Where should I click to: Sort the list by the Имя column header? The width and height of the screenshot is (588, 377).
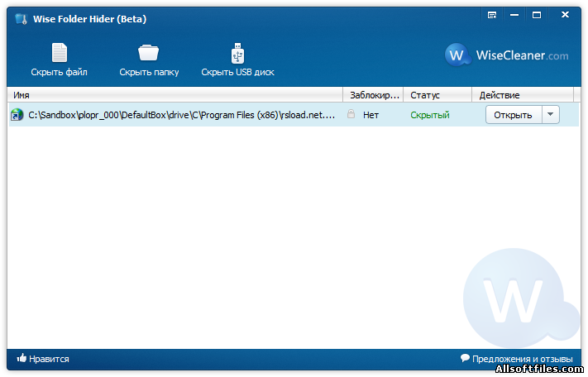click(x=175, y=95)
